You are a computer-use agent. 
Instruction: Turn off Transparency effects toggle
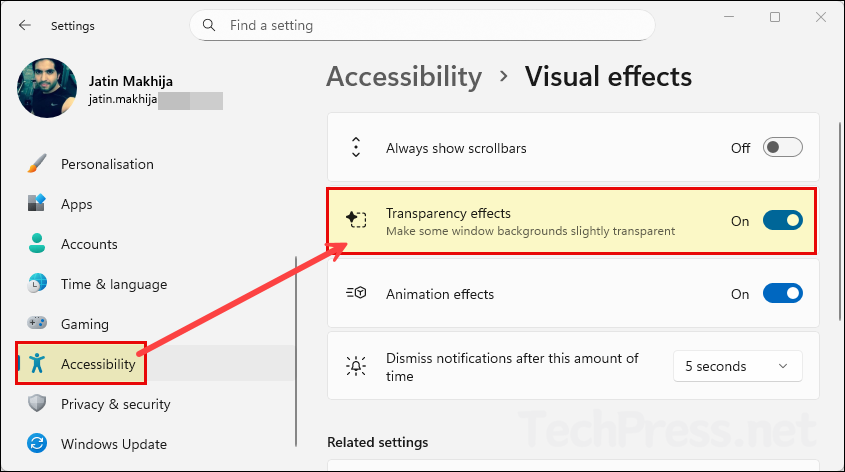point(782,221)
